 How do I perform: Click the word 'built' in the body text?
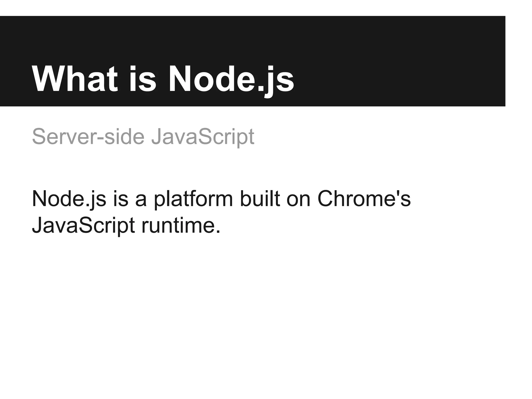click(x=260, y=199)
